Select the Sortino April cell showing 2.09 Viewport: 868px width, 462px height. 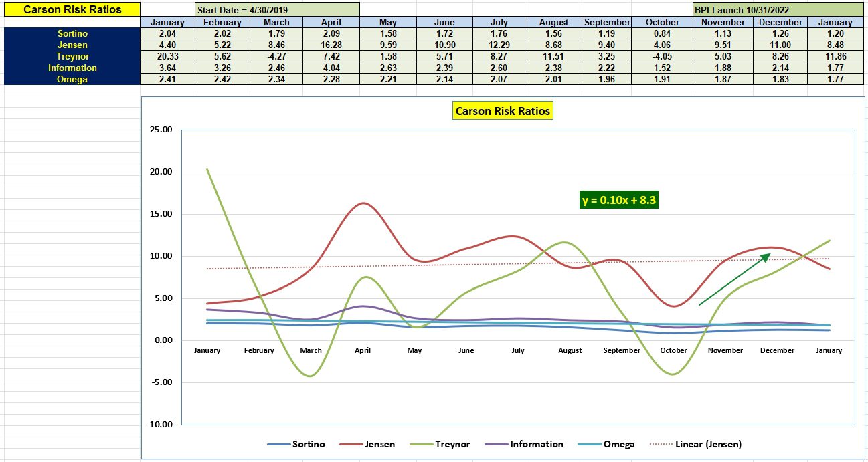click(331, 33)
